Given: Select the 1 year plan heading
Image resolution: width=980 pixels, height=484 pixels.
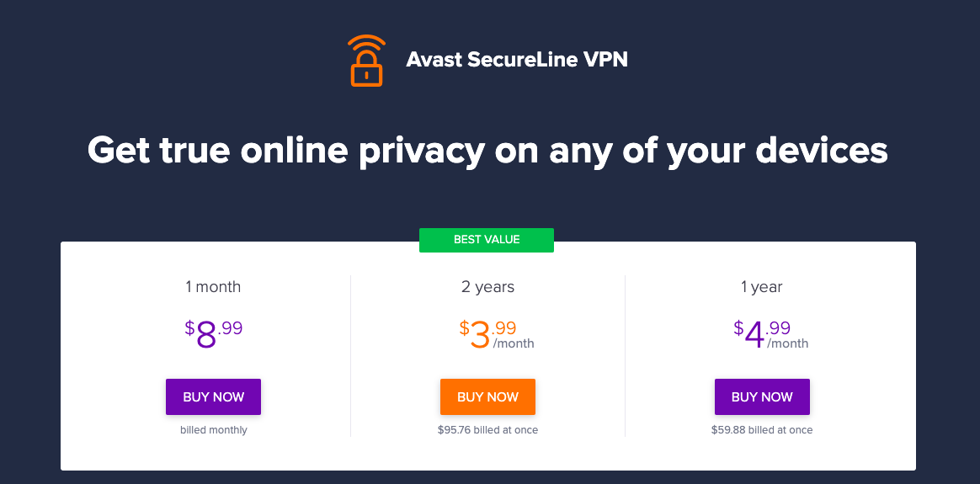Looking at the screenshot, I should click(x=762, y=287).
